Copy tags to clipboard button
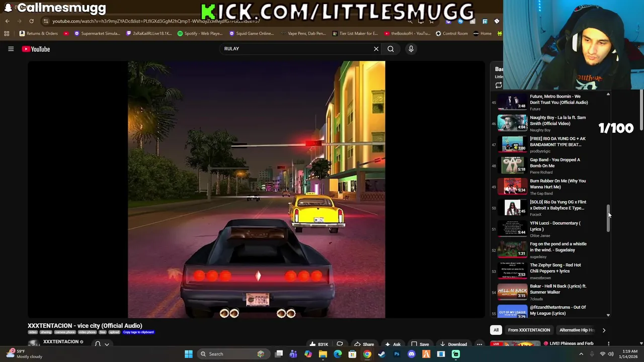Viewport: 644px width, 362px height. pyautogui.click(x=138, y=332)
